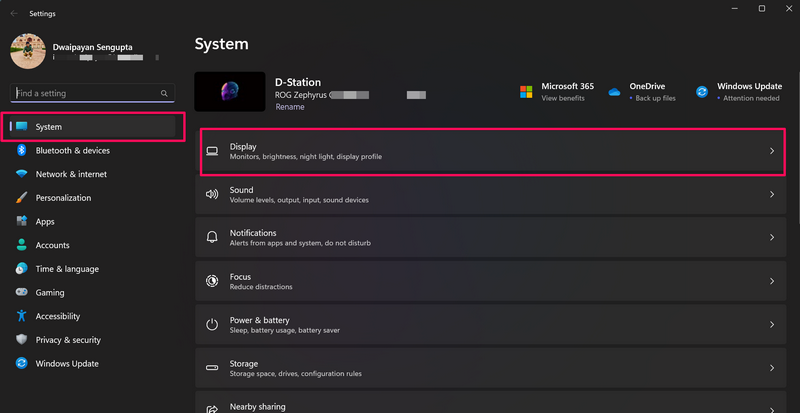This screenshot has height=413, width=800.
Task: Click the Accessibility figure icon
Action: click(x=21, y=316)
